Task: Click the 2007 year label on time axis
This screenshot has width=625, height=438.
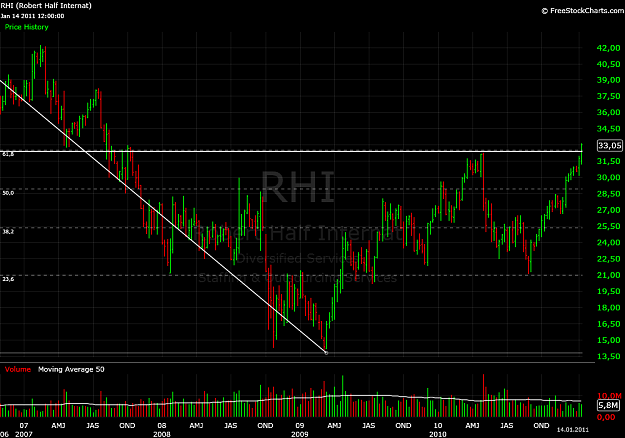Action: 24,434
